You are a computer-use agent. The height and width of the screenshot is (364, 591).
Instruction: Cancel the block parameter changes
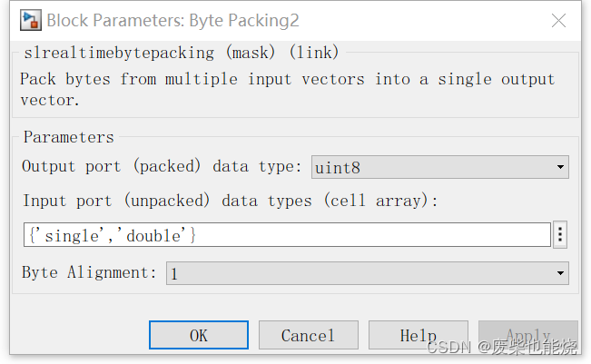click(x=308, y=336)
